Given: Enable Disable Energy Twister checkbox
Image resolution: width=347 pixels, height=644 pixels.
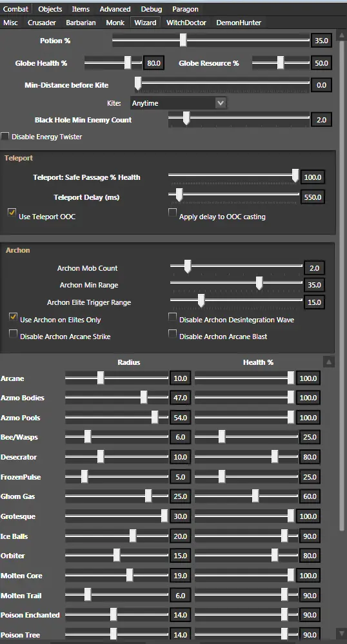Looking at the screenshot, I should pyautogui.click(x=5, y=136).
